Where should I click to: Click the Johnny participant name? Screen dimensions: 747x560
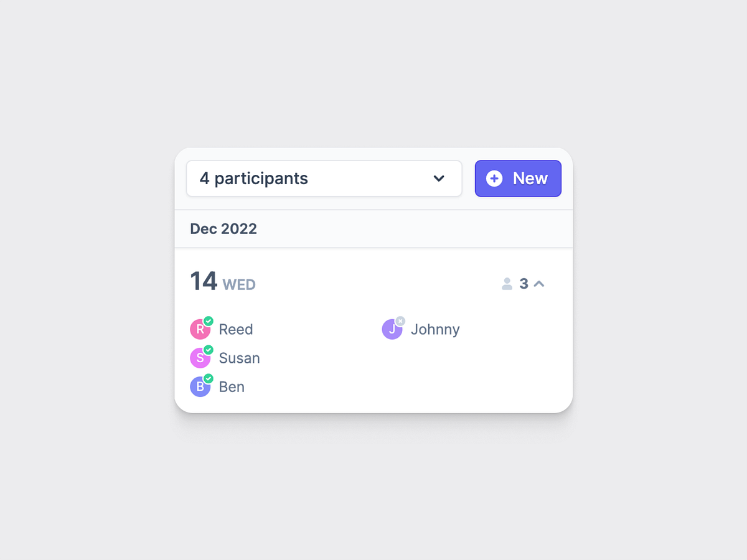435,329
